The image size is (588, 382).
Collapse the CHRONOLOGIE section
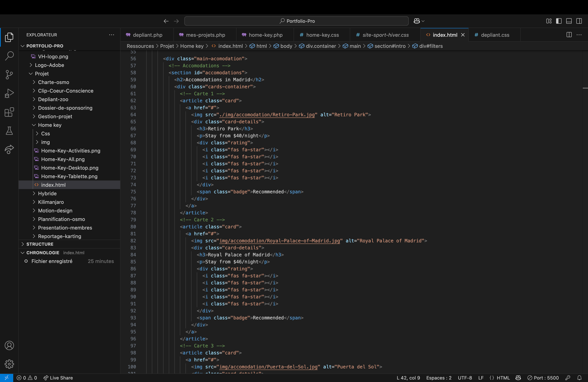coord(69,253)
